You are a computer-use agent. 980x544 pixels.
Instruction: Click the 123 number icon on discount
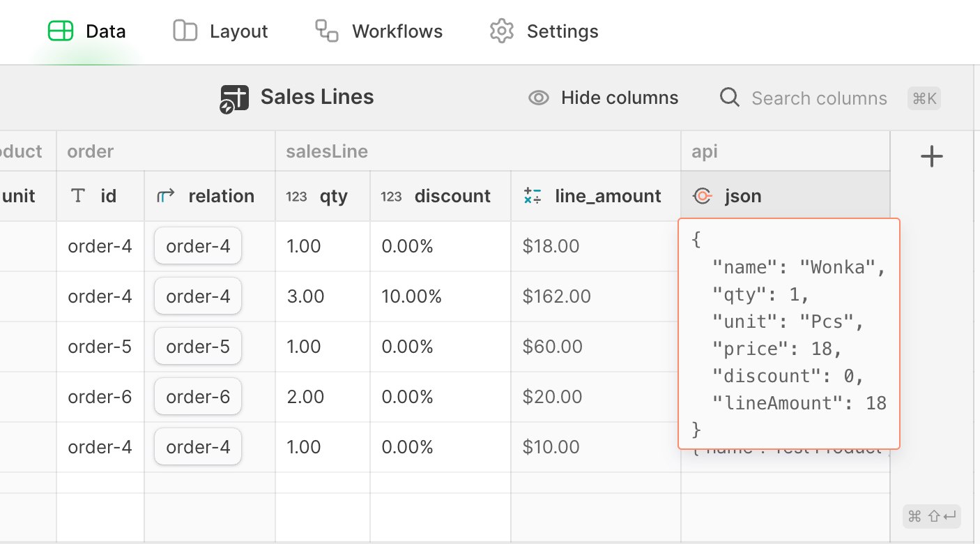(391, 197)
